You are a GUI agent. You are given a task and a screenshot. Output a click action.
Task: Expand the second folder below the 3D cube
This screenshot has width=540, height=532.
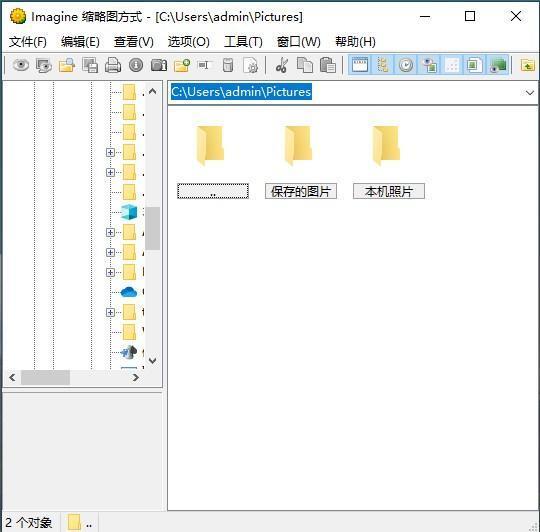click(110, 252)
